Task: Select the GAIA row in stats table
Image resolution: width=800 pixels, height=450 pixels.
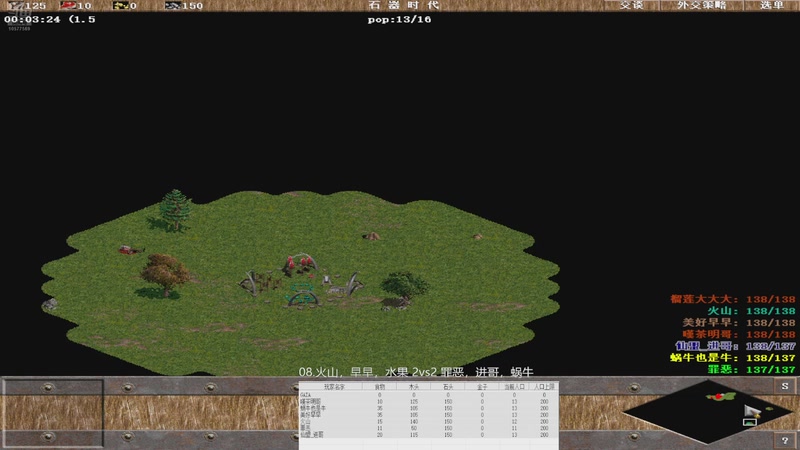Action: tap(429, 395)
